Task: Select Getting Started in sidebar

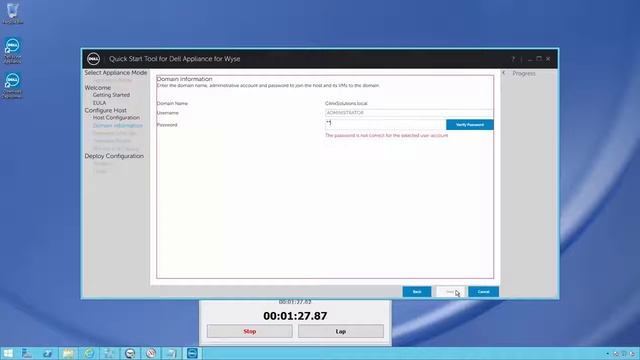Action: pos(111,95)
